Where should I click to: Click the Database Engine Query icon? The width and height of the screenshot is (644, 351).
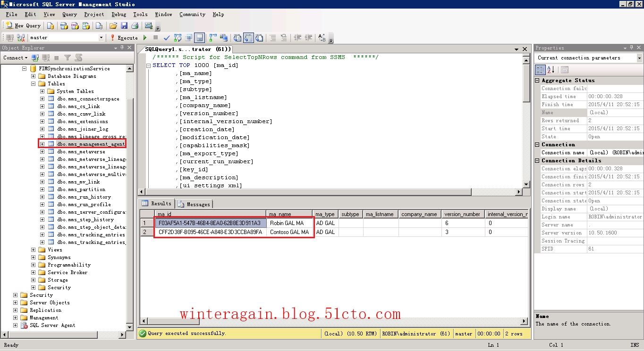click(x=51, y=25)
